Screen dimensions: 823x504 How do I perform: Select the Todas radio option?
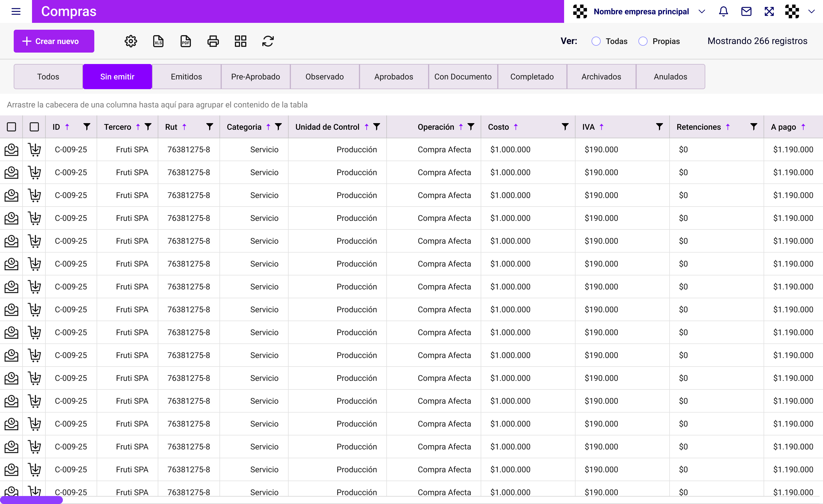pos(596,41)
